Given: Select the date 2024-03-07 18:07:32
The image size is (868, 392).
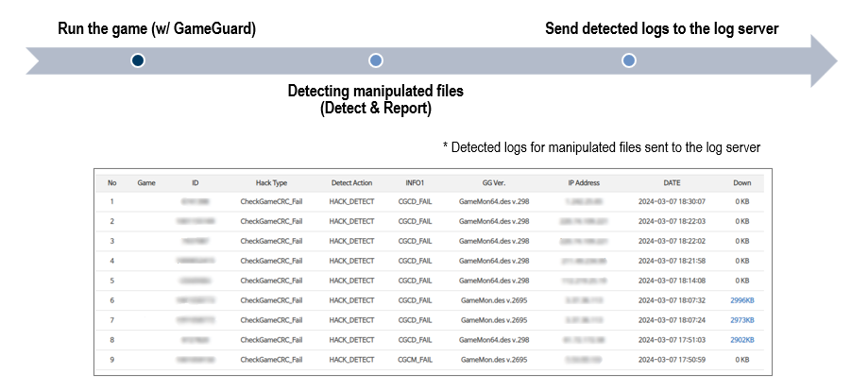Looking at the screenshot, I should (x=672, y=300).
